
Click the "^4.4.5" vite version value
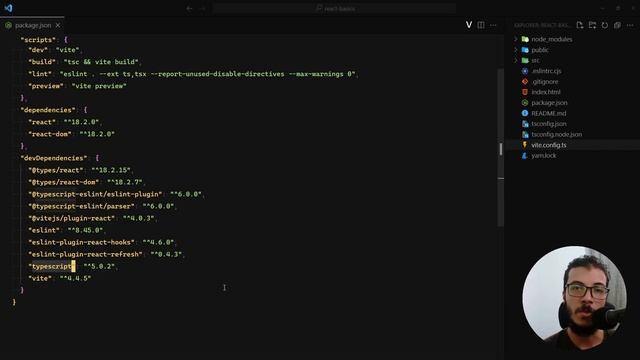pyautogui.click(x=76, y=278)
